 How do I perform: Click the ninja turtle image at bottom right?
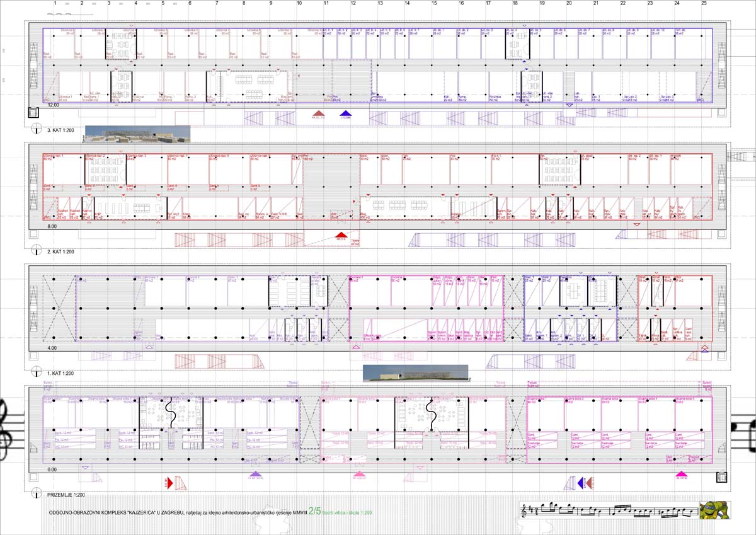[714, 510]
